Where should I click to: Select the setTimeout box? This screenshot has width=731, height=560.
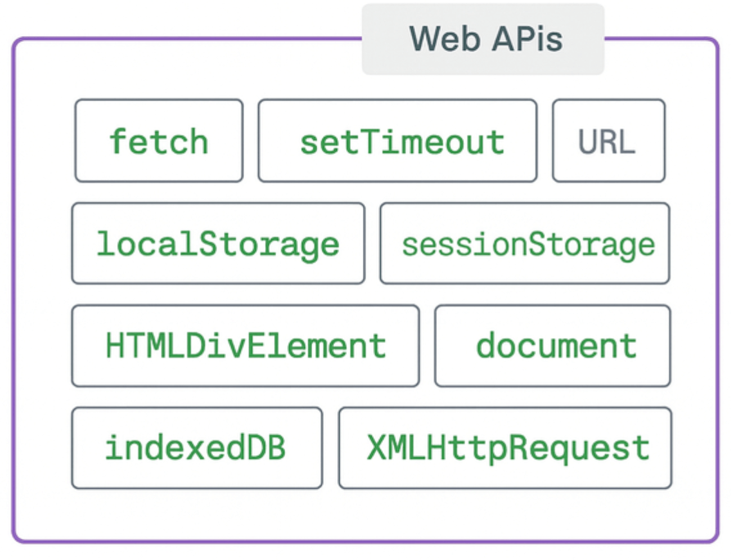coord(397,141)
